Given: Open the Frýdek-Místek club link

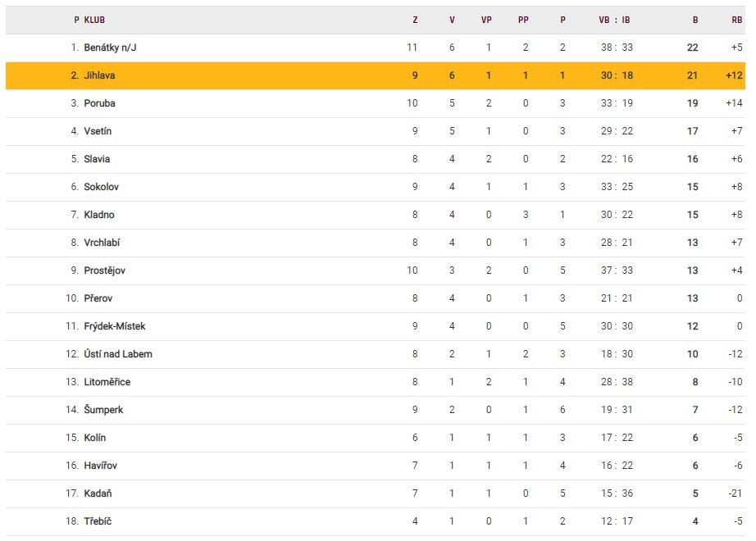Looking at the screenshot, I should pos(114,326).
